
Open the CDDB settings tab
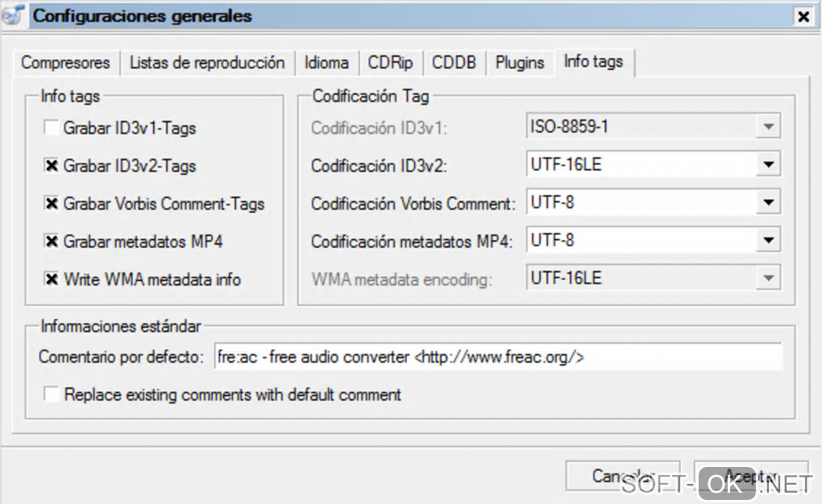click(454, 63)
